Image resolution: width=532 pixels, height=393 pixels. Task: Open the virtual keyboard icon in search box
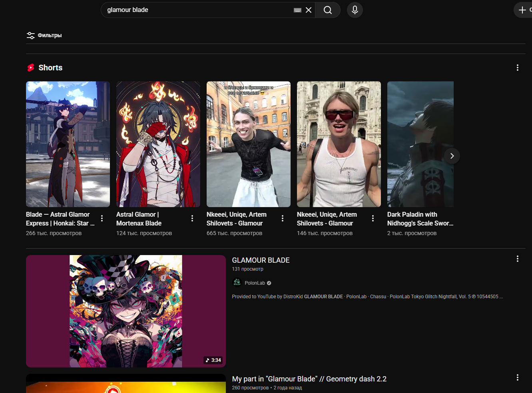point(297,10)
